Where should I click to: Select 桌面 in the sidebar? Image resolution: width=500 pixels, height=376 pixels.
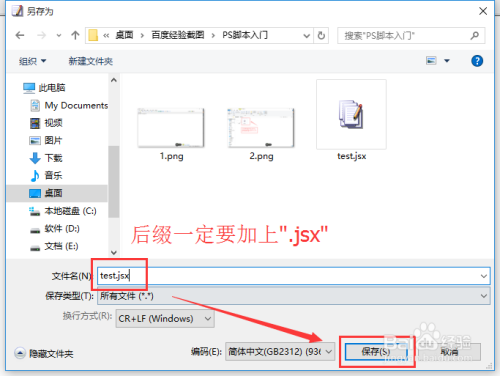click(x=57, y=193)
